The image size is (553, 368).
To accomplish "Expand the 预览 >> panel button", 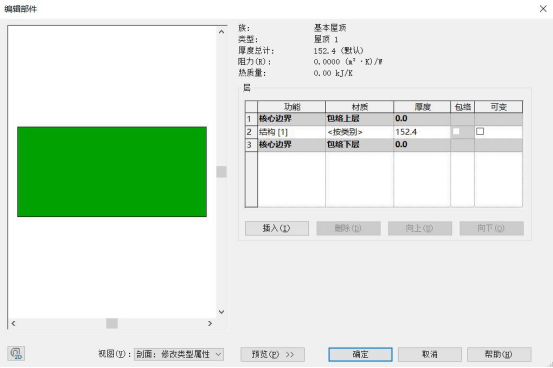I will pos(273,354).
